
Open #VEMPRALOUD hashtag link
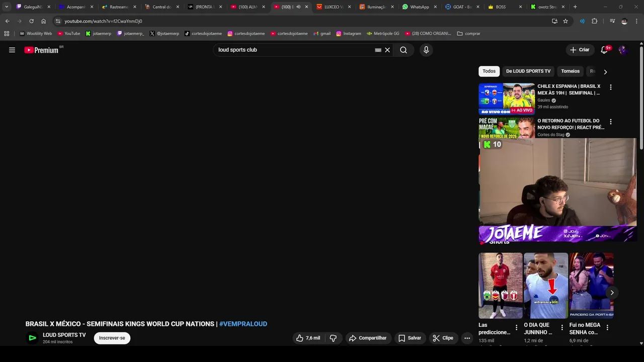pos(243,324)
